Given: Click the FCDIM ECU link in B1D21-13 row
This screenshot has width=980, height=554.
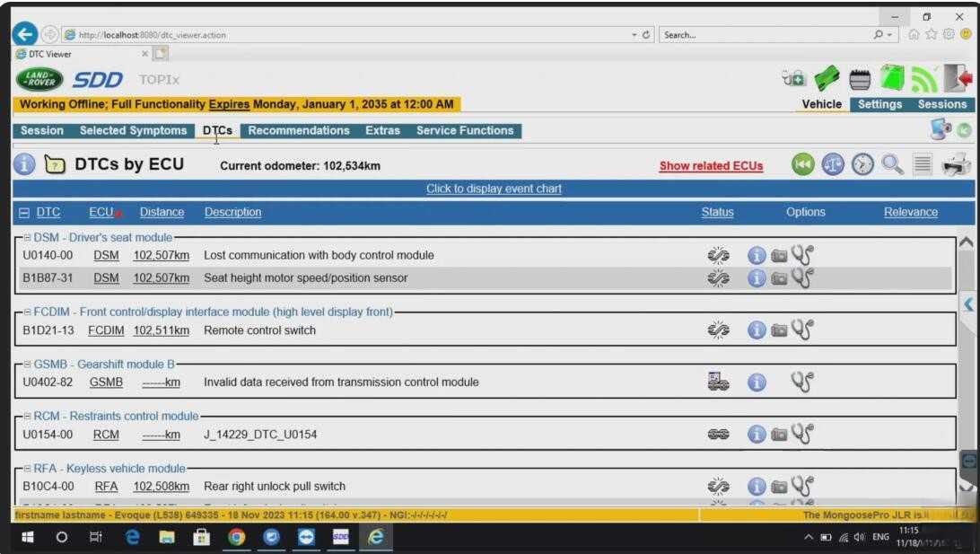Looking at the screenshot, I should [x=106, y=330].
